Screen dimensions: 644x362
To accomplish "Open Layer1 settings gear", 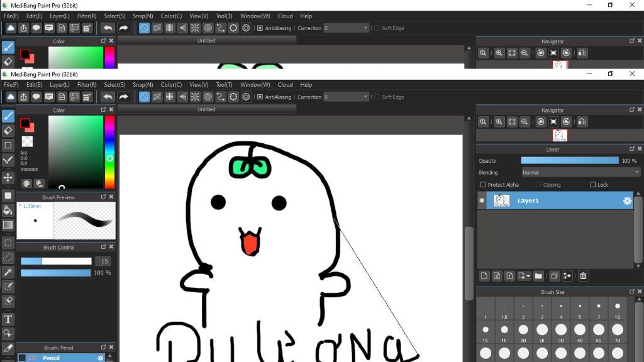I will point(627,200).
